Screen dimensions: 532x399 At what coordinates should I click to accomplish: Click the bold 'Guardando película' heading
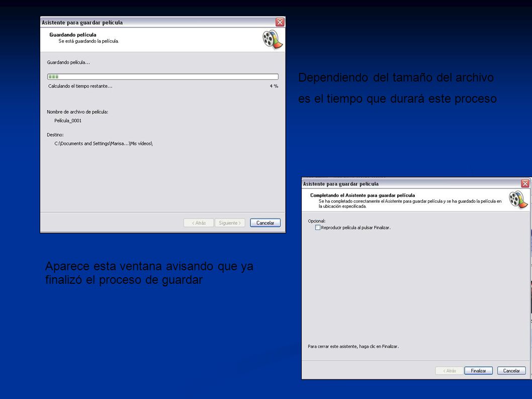[72, 35]
